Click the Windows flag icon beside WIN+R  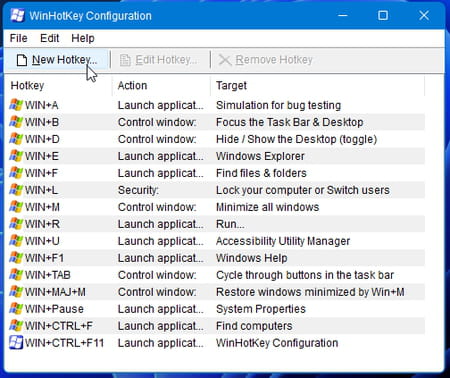16,224
